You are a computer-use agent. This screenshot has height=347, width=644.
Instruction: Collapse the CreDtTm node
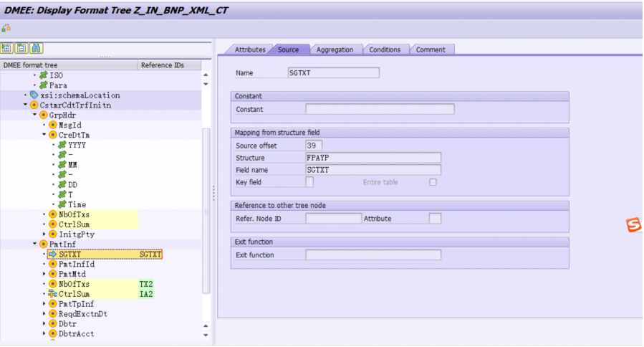(44, 135)
